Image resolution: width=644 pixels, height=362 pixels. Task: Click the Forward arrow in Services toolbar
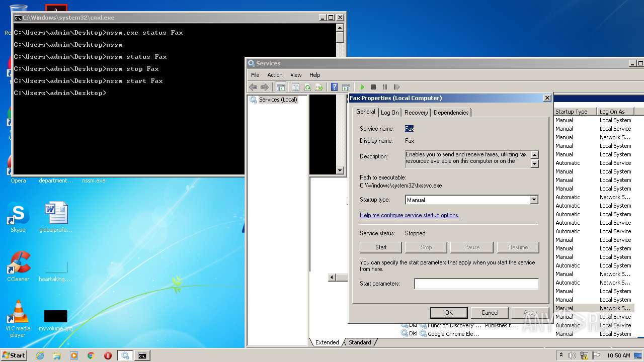[265, 87]
